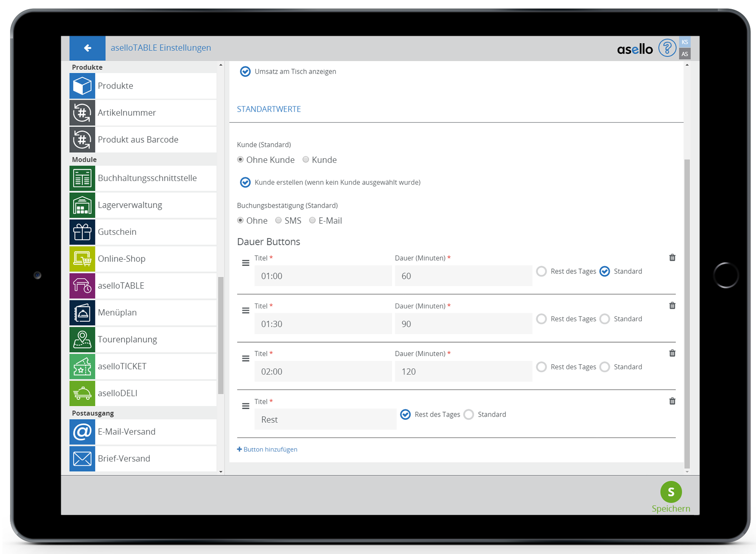The height and width of the screenshot is (554, 756).
Task: Open the Gutschein gift icon
Action: pos(82,232)
